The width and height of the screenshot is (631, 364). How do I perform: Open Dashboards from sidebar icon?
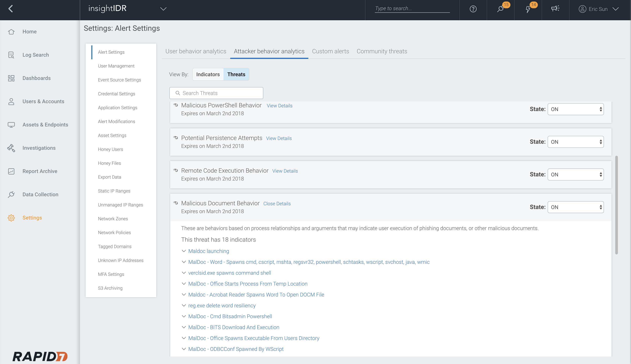pyautogui.click(x=11, y=78)
